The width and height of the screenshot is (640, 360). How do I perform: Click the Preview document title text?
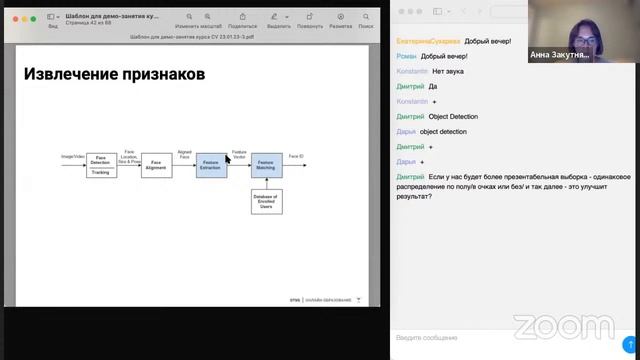coord(112,16)
